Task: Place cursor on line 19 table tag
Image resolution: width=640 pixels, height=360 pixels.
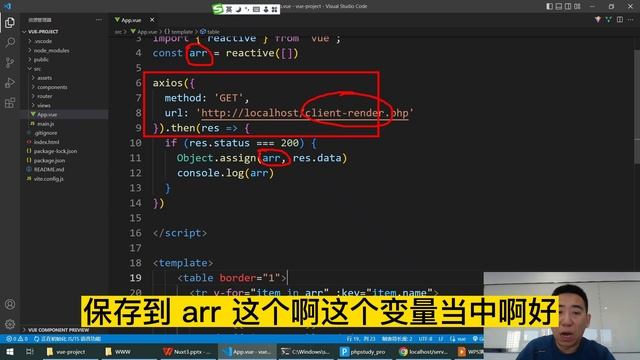Action: pyautogui.click(x=232, y=278)
